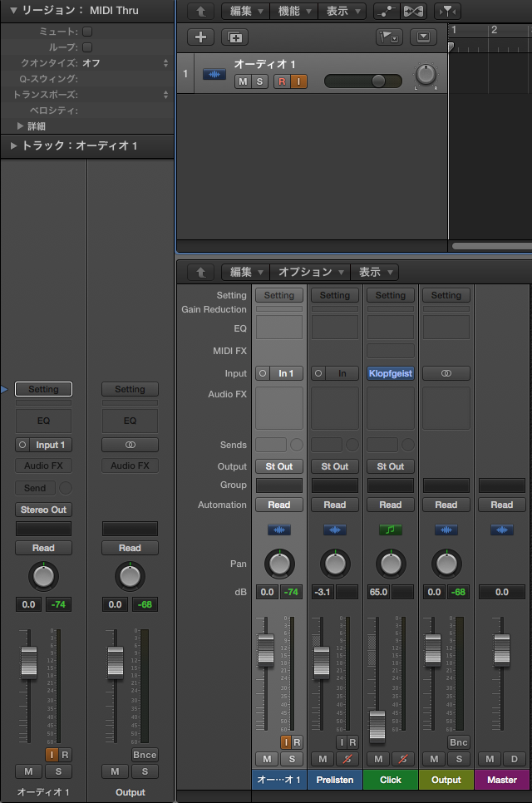Image resolution: width=532 pixels, height=803 pixels.
Task: Enable the ループ checkbox in region inspector
Action: point(87,47)
